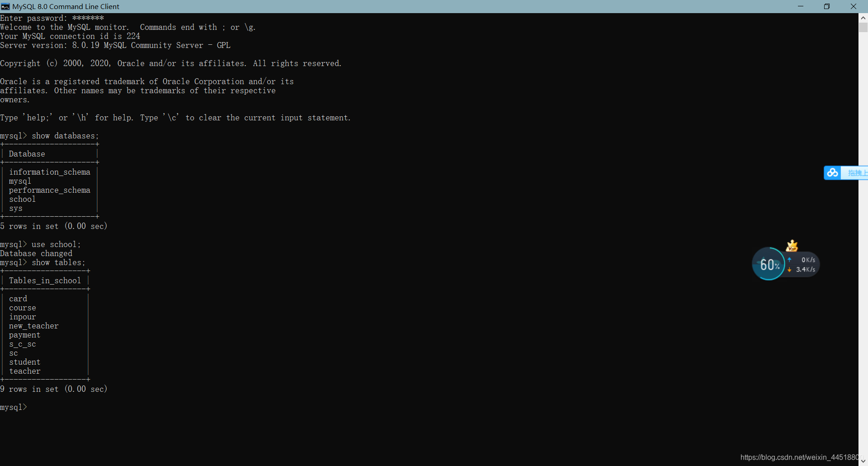The height and width of the screenshot is (466, 868).
Task: Click the scrollbar down arrow
Action: 863,461
